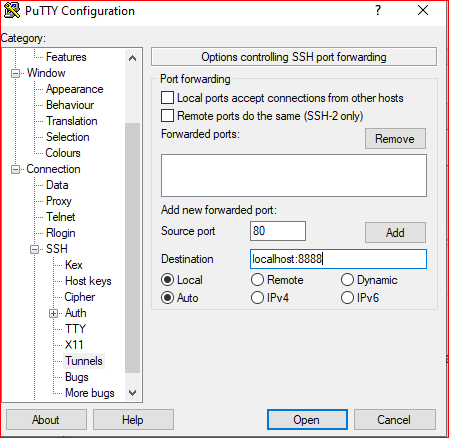Expand the Auth tree node
This screenshot has width=449, height=438.
[x=53, y=313]
